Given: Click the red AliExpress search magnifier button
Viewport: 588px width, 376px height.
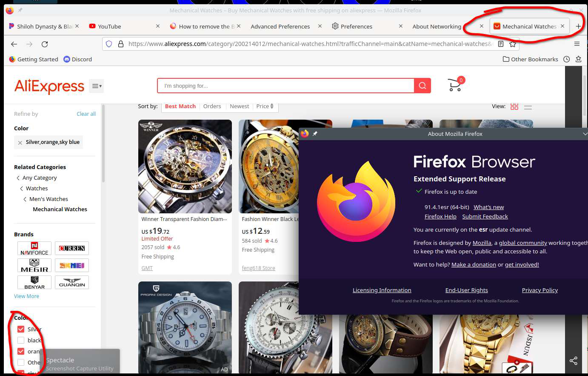Looking at the screenshot, I should pyautogui.click(x=422, y=86).
